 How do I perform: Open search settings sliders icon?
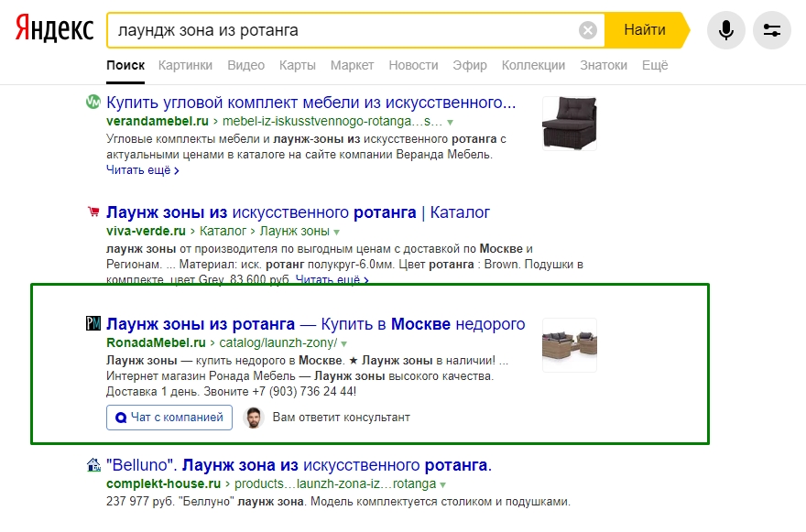pyautogui.click(x=771, y=31)
